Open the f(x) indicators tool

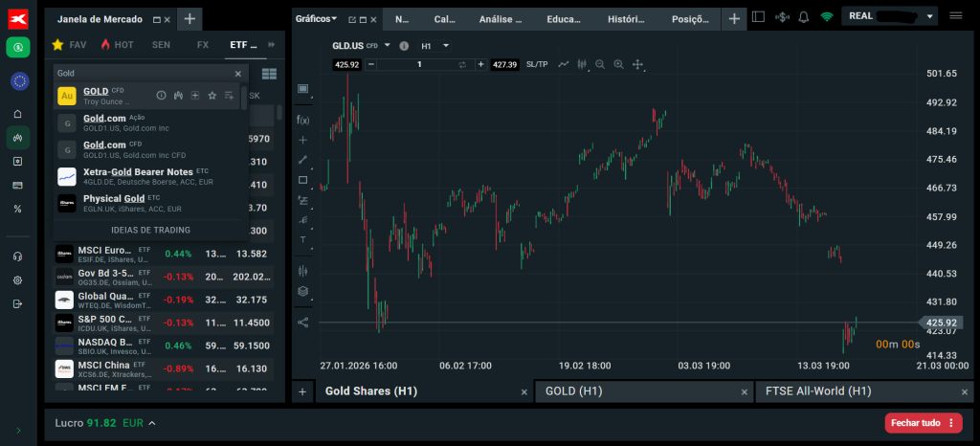303,120
